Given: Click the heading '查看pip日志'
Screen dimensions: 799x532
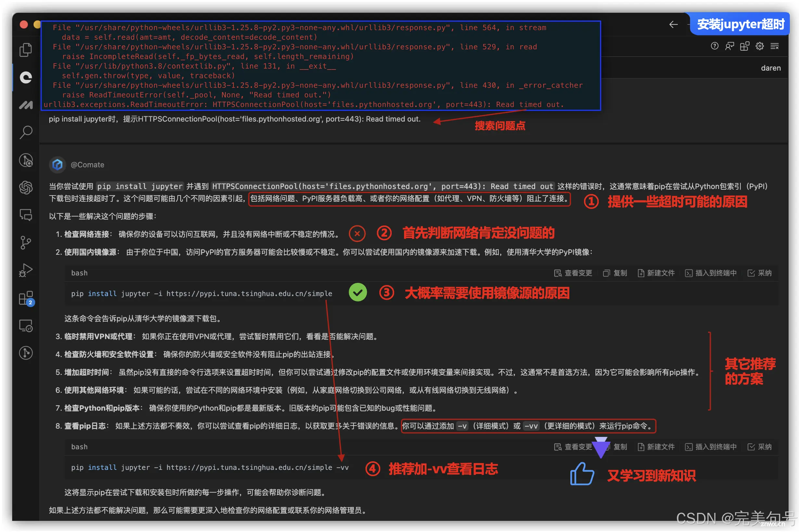Looking at the screenshot, I should coord(85,426).
